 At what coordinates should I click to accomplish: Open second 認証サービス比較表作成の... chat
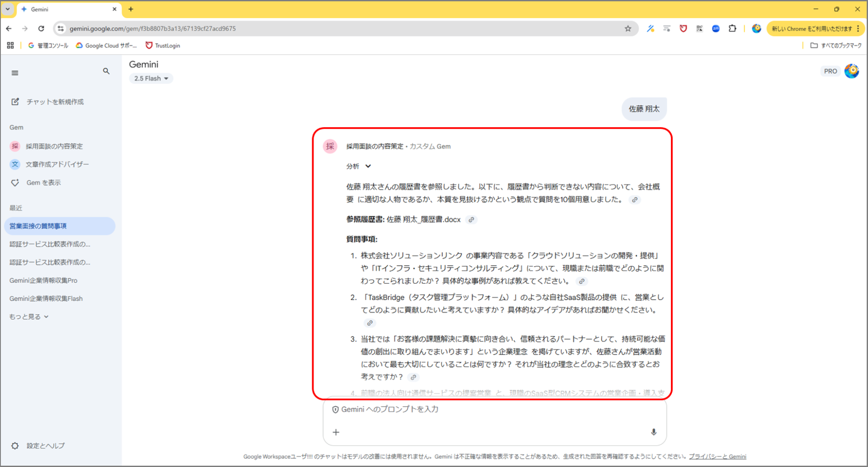pyautogui.click(x=50, y=262)
